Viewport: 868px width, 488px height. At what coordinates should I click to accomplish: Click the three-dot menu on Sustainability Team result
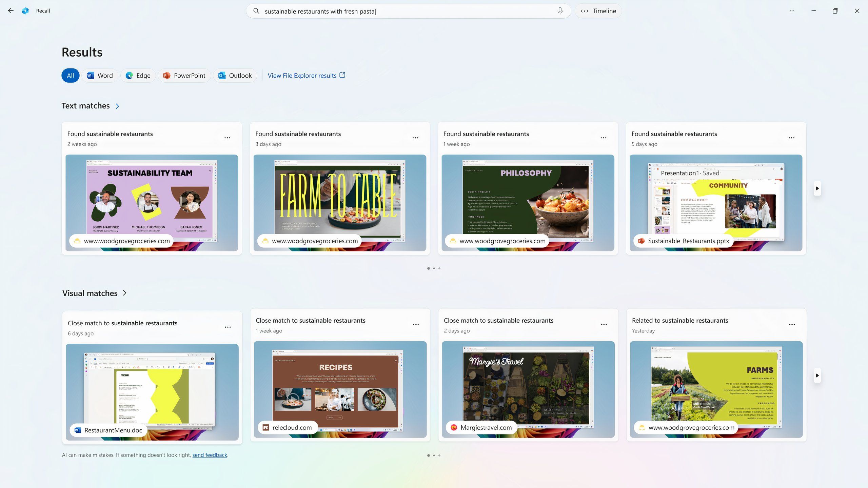click(228, 138)
